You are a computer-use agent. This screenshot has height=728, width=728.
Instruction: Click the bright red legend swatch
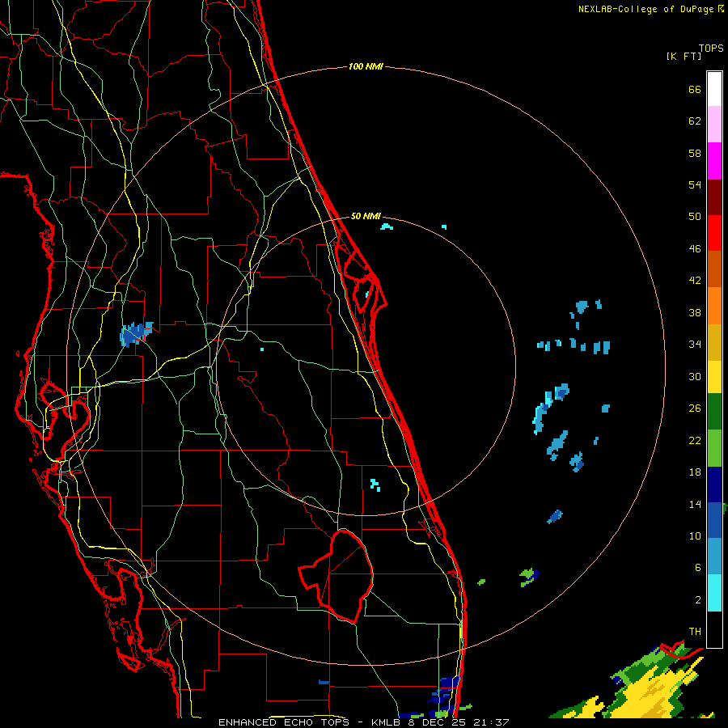click(714, 233)
